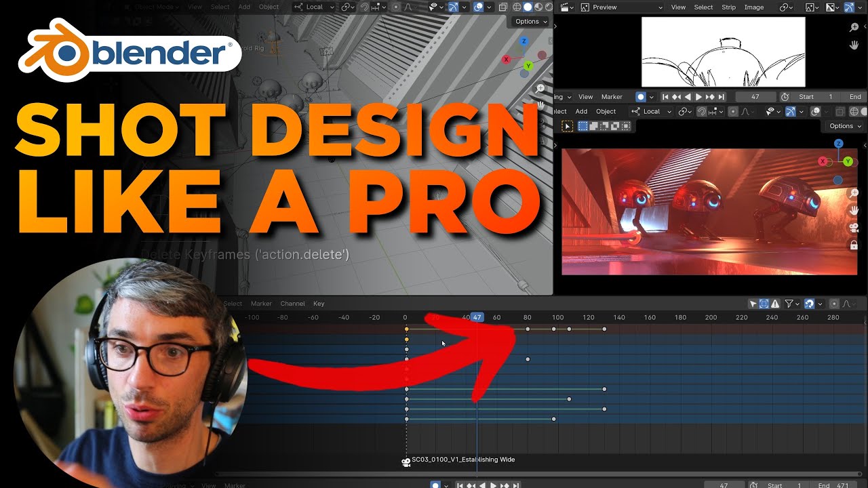
Task: Click the red X axis on the right gizmo
Action: click(x=823, y=161)
